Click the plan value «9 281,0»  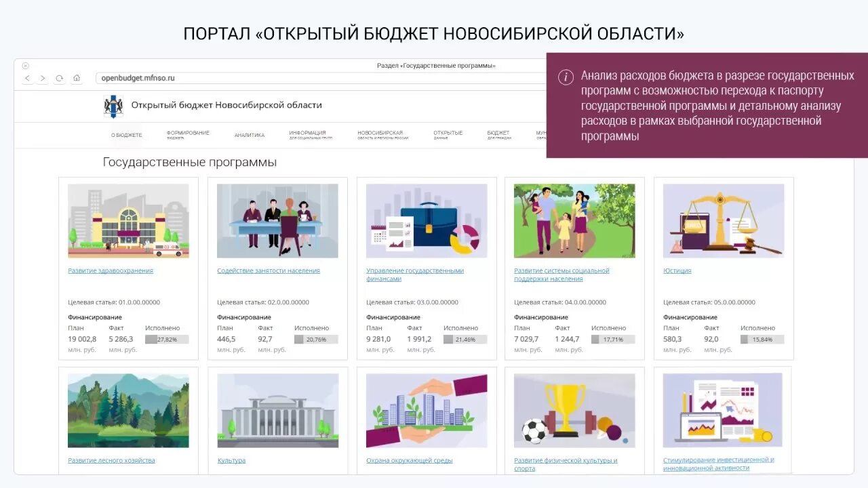pos(378,339)
